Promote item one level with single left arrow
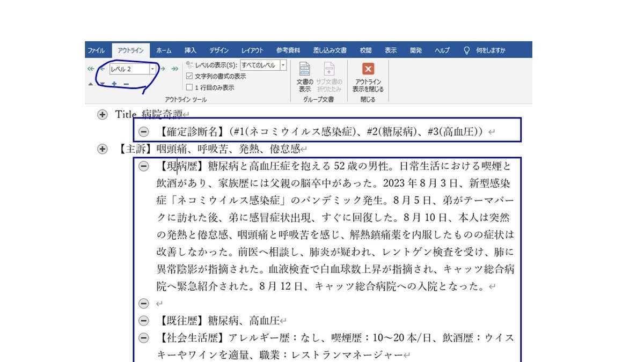Viewport: 644px width, 362px height. pyautogui.click(x=102, y=69)
